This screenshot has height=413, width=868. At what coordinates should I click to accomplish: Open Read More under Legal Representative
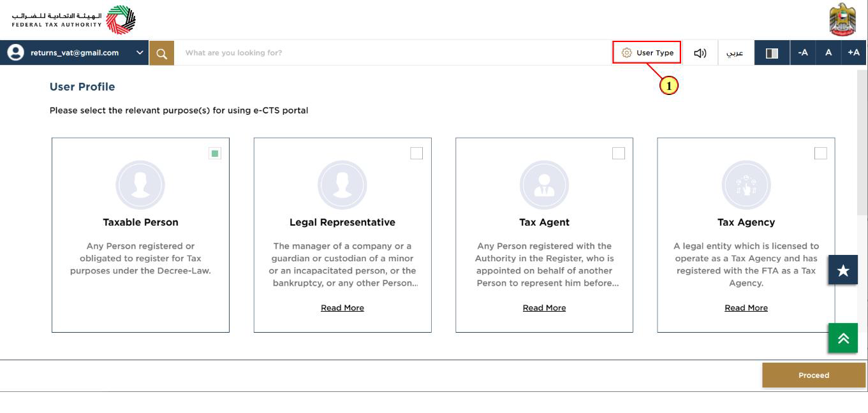342,308
